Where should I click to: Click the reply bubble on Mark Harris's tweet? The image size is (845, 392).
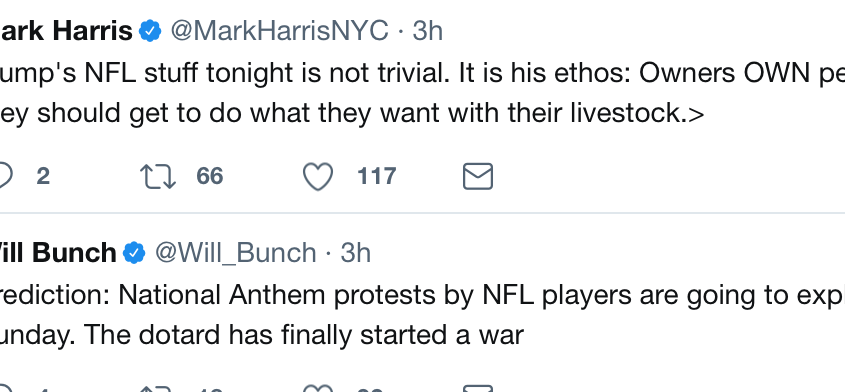tap(4, 176)
